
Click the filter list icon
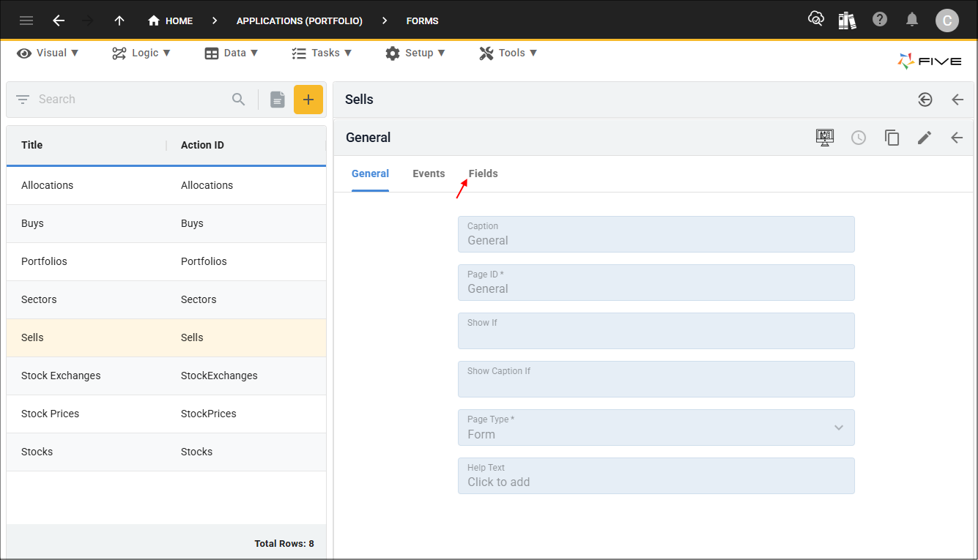pyautogui.click(x=23, y=100)
